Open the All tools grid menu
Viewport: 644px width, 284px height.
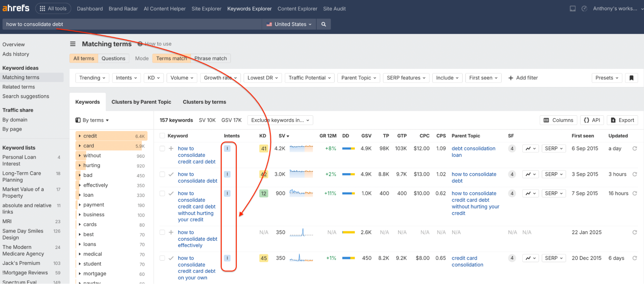click(53, 9)
